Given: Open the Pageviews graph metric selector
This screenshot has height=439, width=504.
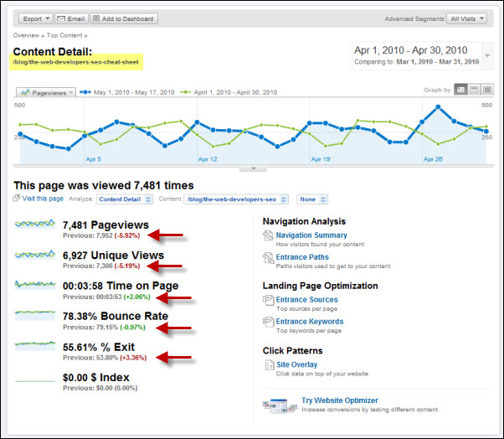Looking at the screenshot, I should point(46,92).
